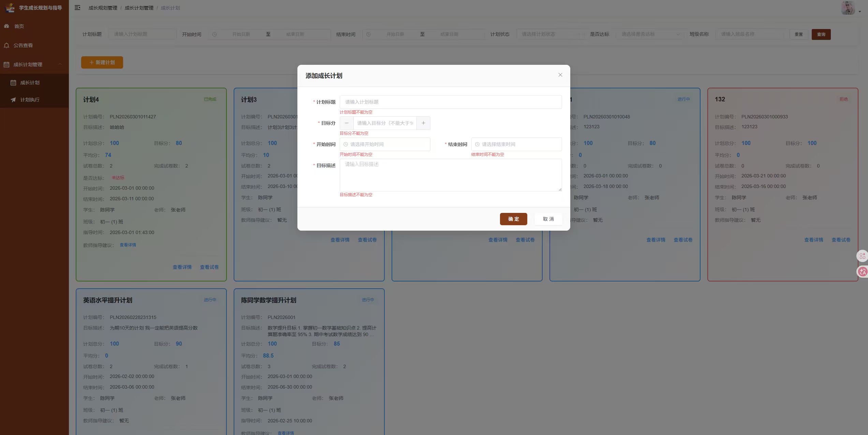Click the 成长计划管理 breadcrumb
This screenshot has height=435, width=868.
click(x=139, y=8)
